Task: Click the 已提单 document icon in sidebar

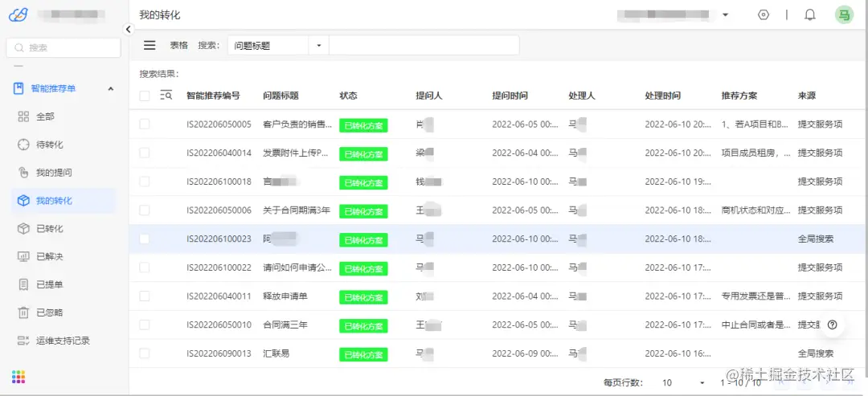Action: point(23,284)
